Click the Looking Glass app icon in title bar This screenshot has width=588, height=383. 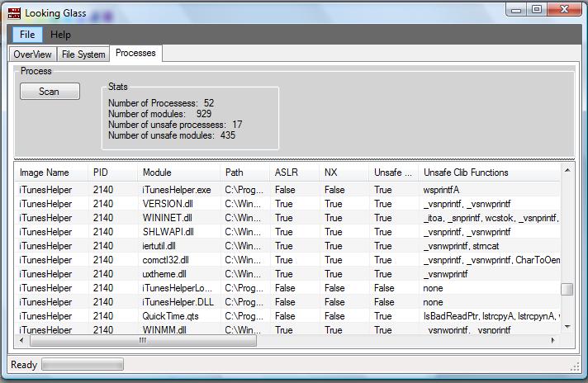pos(14,13)
